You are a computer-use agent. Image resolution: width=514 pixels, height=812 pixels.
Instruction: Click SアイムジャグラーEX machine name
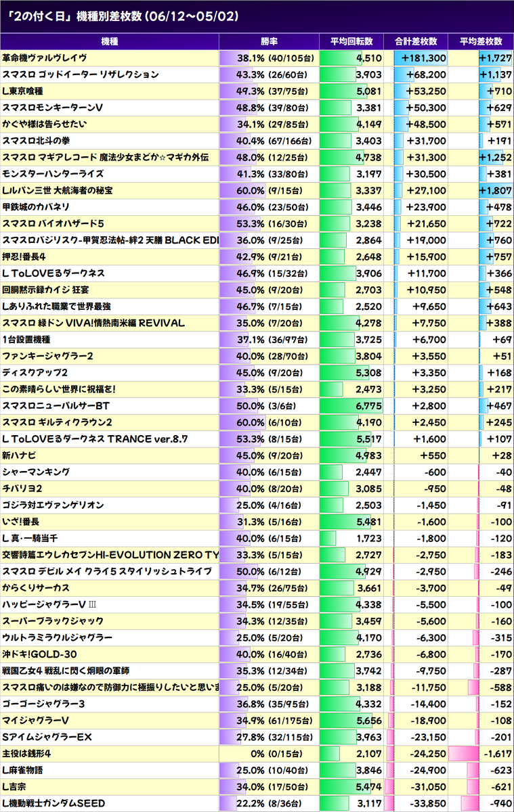[47, 738]
